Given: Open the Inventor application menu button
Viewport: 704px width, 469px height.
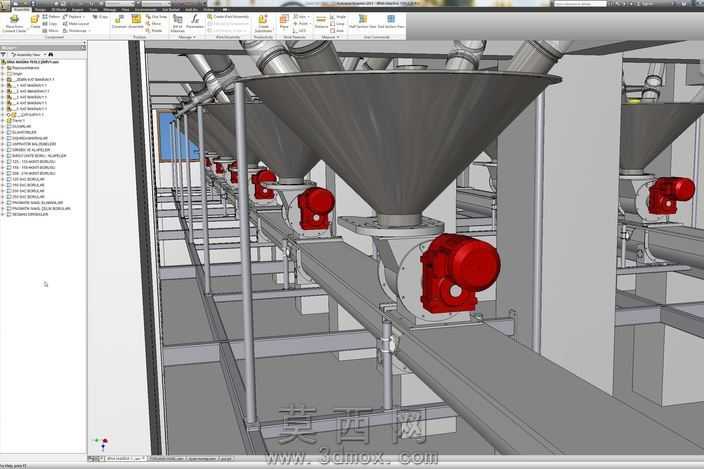Looking at the screenshot, I should 5,5.
